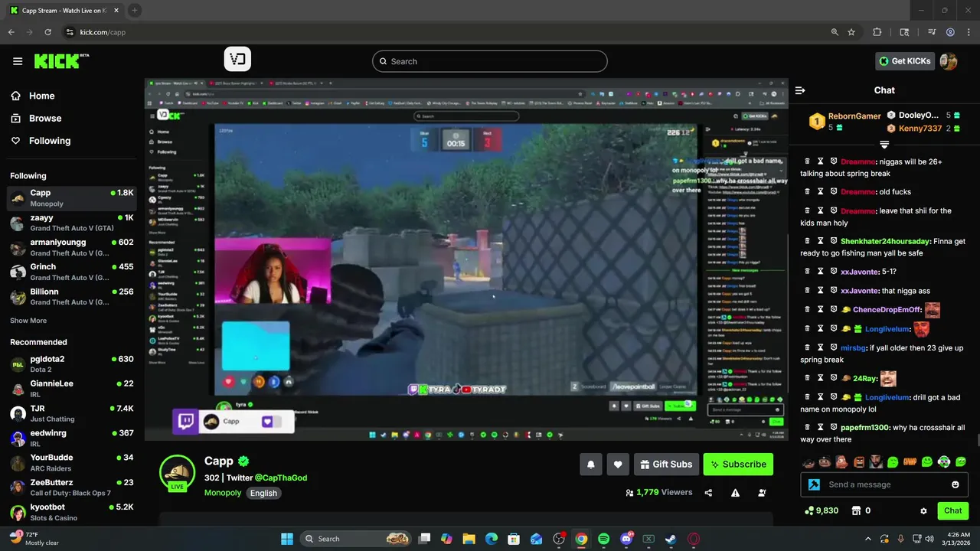Click the verified badge next to Capp
This screenshot has width=980, height=551.
tap(243, 461)
